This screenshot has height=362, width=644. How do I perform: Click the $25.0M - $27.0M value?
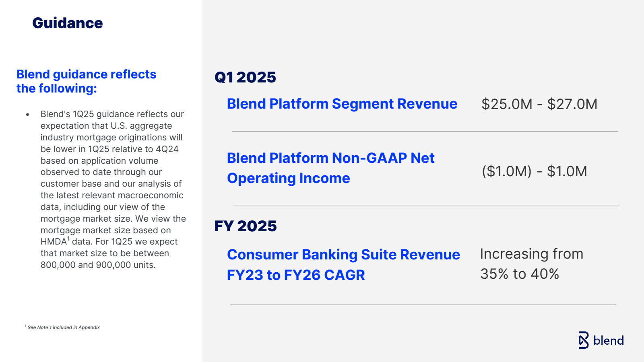[x=539, y=104]
